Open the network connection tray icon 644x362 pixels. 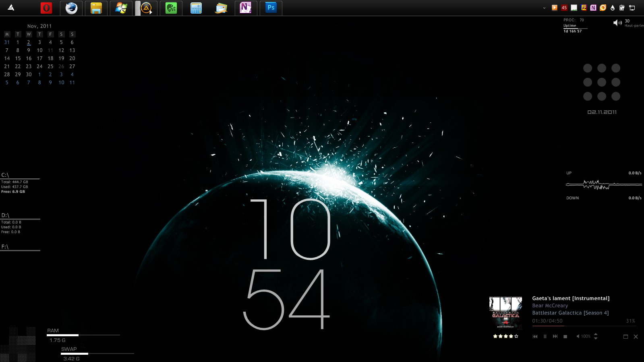click(x=632, y=8)
